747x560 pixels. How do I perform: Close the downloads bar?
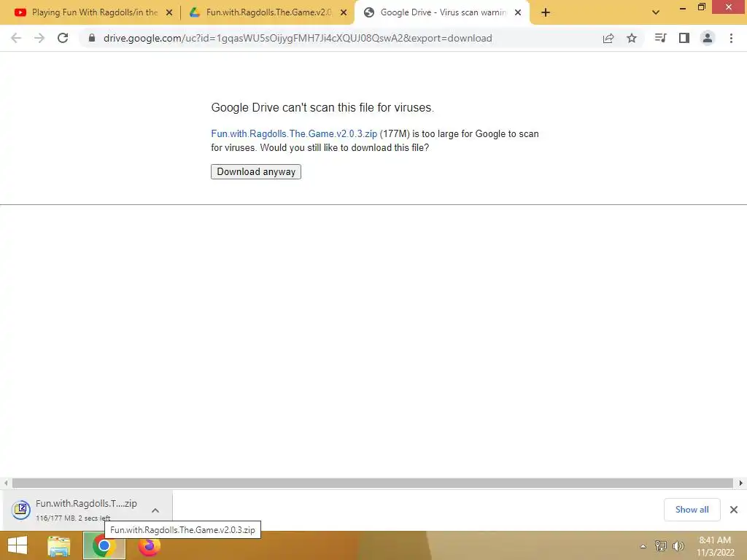(x=734, y=510)
